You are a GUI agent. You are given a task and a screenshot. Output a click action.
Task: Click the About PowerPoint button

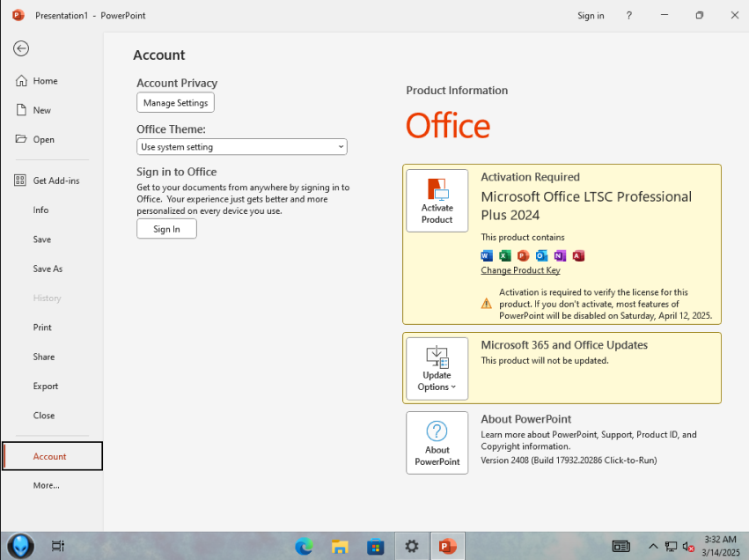click(437, 443)
